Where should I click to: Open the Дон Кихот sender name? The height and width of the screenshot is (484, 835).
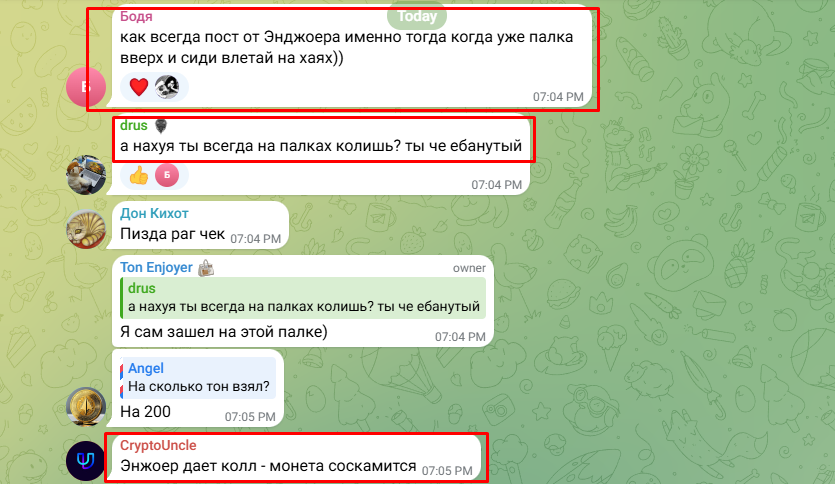(x=154, y=214)
